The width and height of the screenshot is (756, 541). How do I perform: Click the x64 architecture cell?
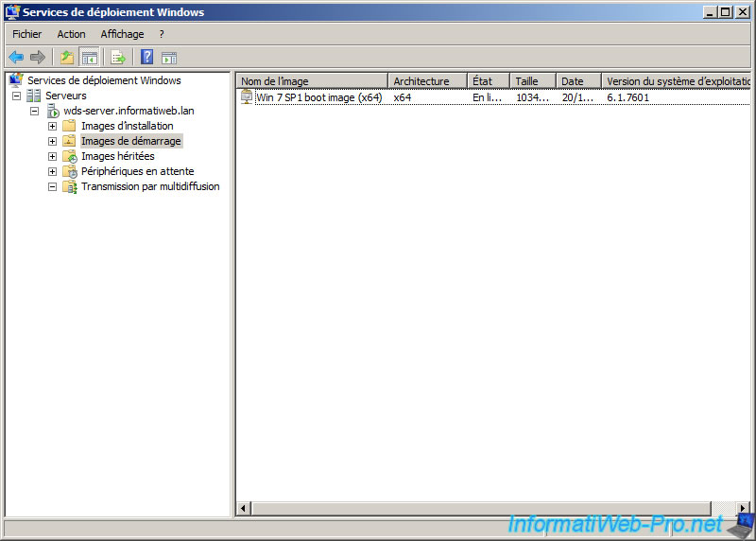click(403, 97)
